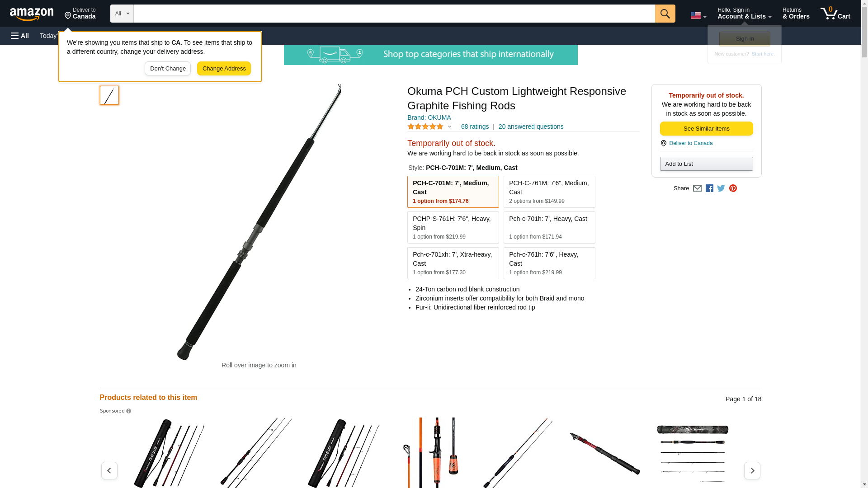Share product on Facebook
Image resolution: width=868 pixels, height=488 pixels.
[709, 188]
